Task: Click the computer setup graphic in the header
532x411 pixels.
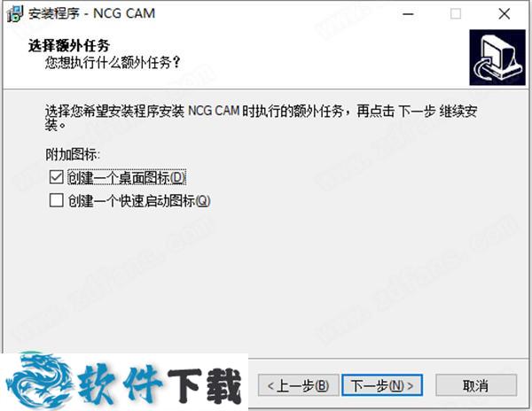Action: pyautogui.click(x=497, y=58)
